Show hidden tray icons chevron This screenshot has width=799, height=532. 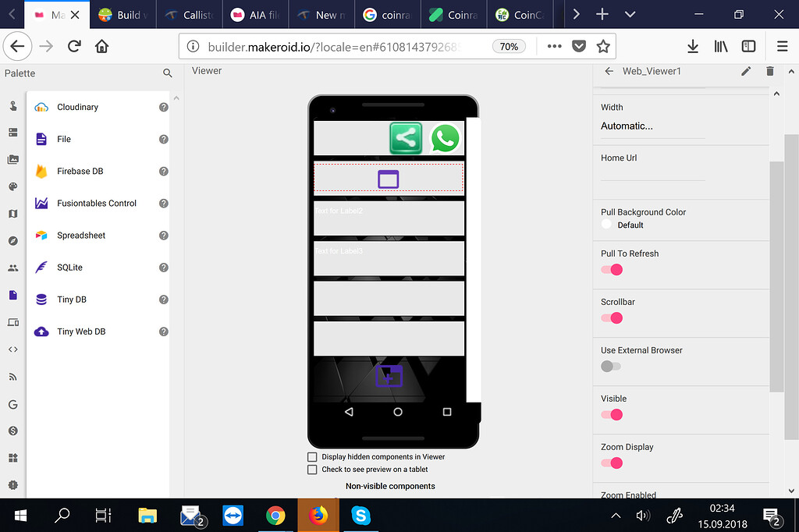[616, 516]
